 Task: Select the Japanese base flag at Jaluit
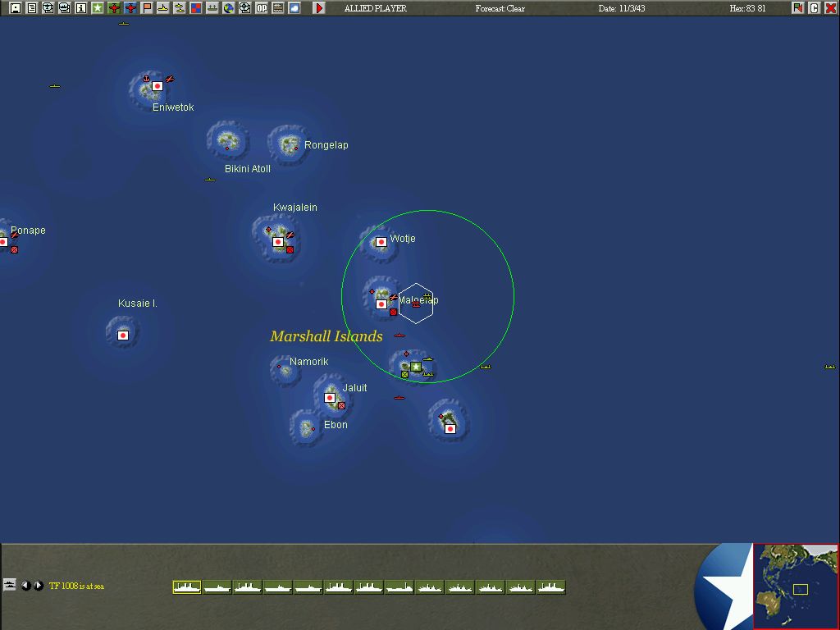coord(330,398)
